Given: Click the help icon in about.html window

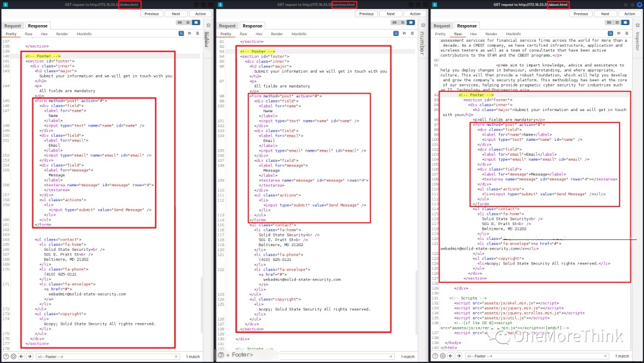Looking at the screenshot, I should click(435, 356).
